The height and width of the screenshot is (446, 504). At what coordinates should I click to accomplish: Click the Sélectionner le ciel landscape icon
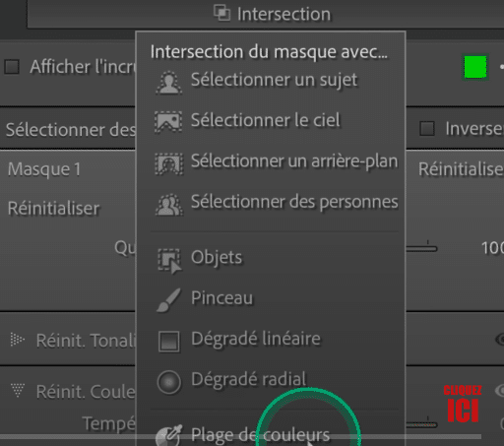(x=168, y=122)
